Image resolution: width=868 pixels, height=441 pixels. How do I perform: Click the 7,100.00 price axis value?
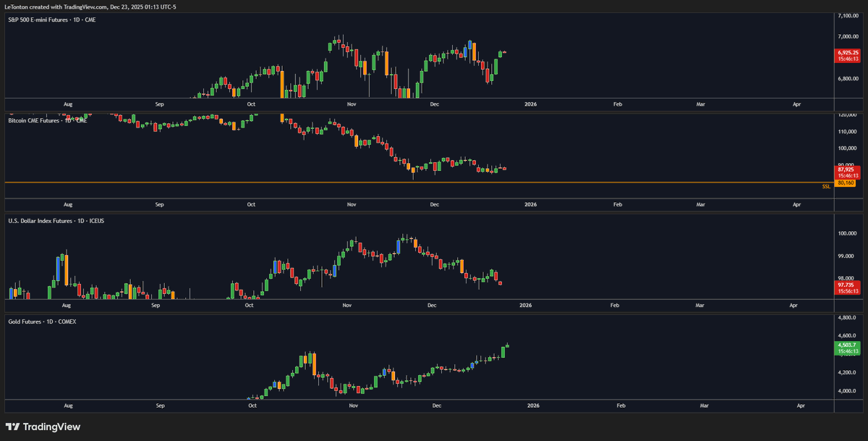point(848,15)
